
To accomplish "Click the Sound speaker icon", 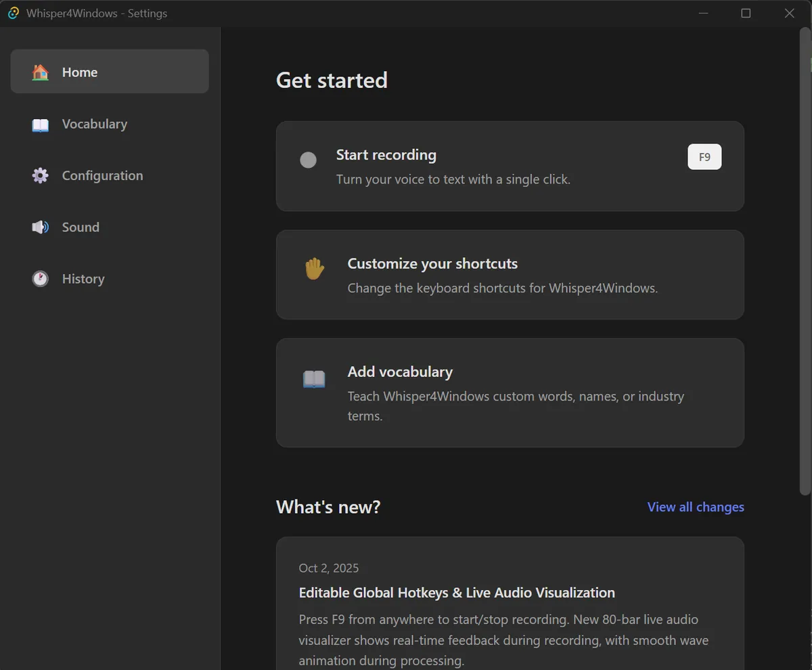I will point(41,227).
